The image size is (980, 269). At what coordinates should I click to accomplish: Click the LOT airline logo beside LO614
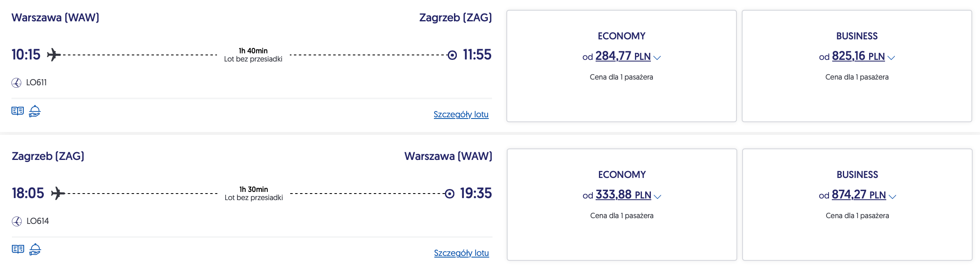[x=17, y=221]
